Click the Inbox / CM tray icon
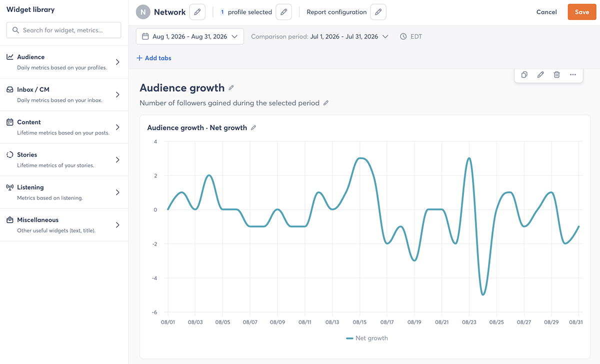 (10, 90)
